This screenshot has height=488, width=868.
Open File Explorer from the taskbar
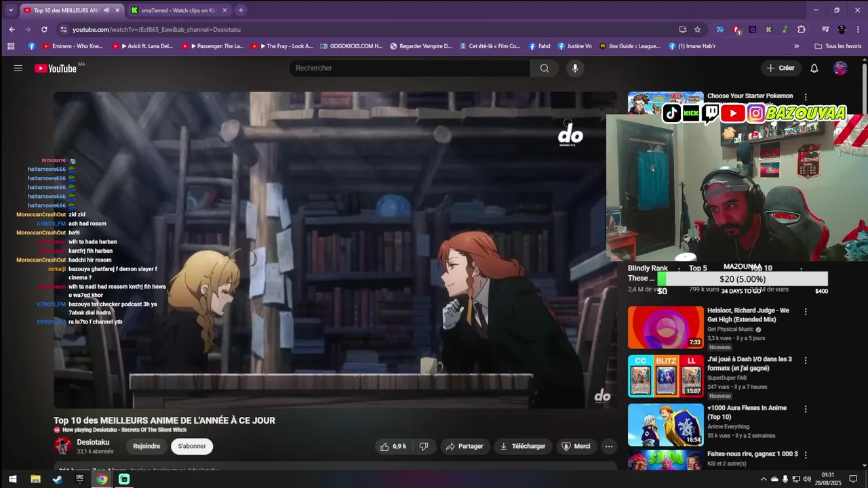35,479
